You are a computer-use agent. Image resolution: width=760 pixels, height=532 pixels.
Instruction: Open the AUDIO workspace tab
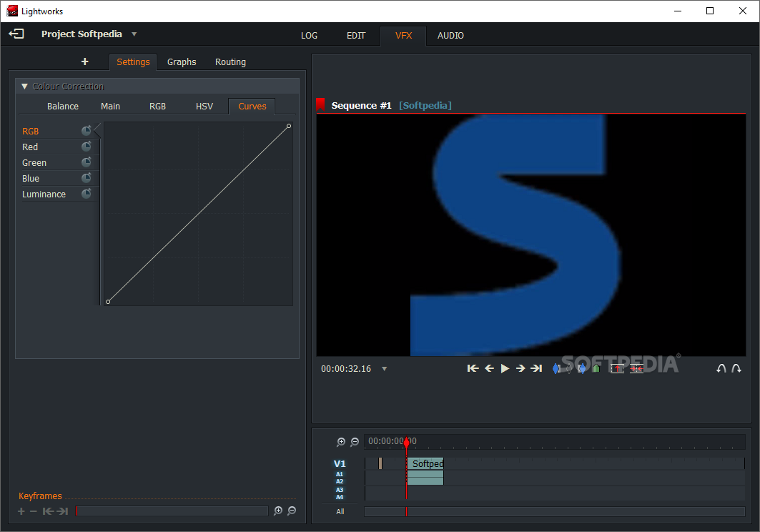tap(450, 36)
